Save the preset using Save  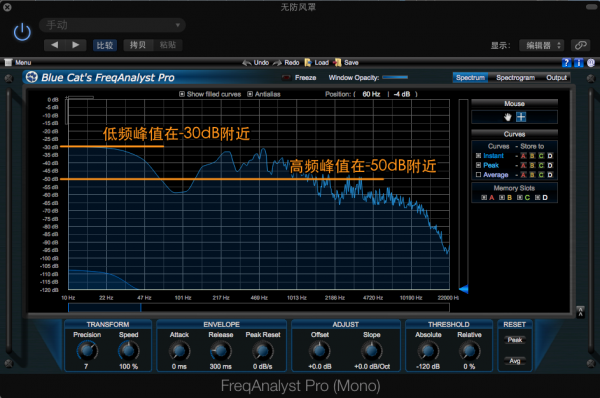tap(346, 62)
